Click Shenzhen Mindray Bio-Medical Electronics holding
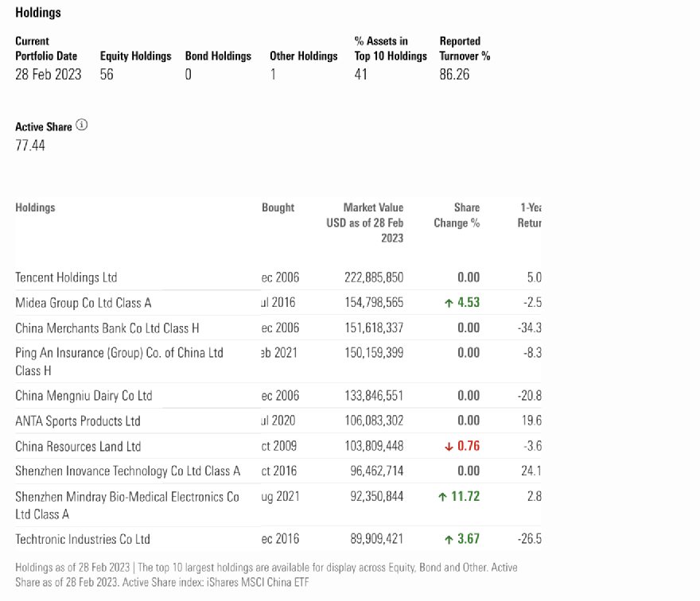700x601 pixels. point(126,497)
